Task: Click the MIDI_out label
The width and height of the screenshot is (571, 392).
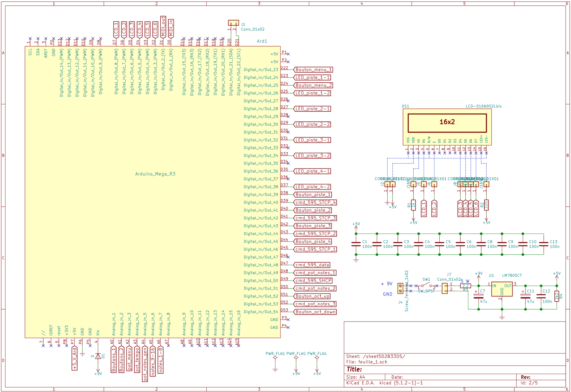Action: pyautogui.click(x=163, y=27)
